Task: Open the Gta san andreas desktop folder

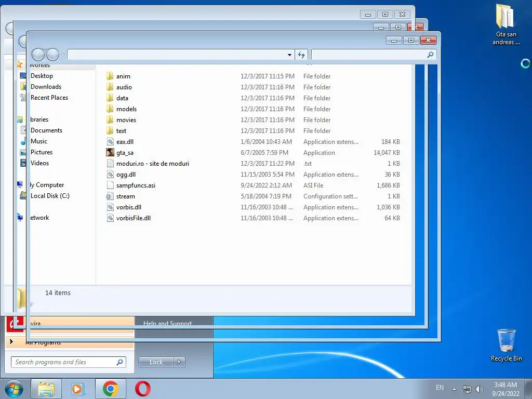Action: [506, 24]
